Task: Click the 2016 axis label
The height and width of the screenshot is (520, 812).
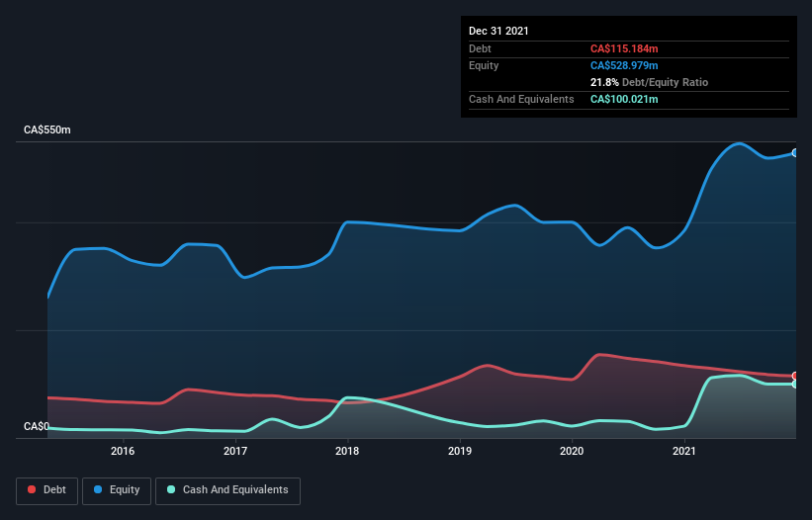Action: [123, 451]
